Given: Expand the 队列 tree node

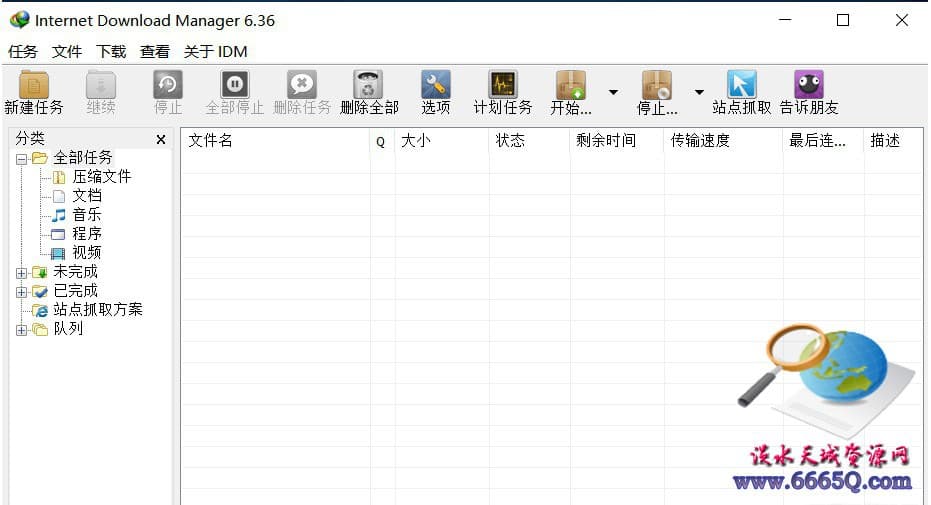Looking at the screenshot, I should coord(21,330).
